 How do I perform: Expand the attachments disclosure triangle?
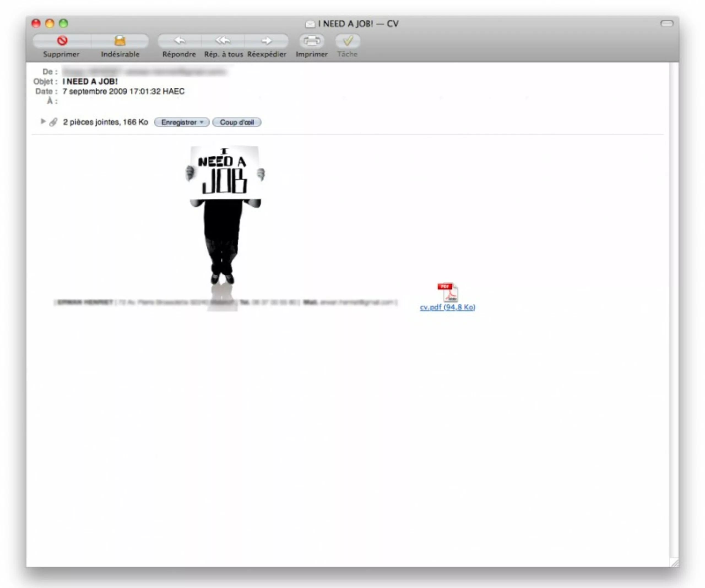(x=43, y=121)
